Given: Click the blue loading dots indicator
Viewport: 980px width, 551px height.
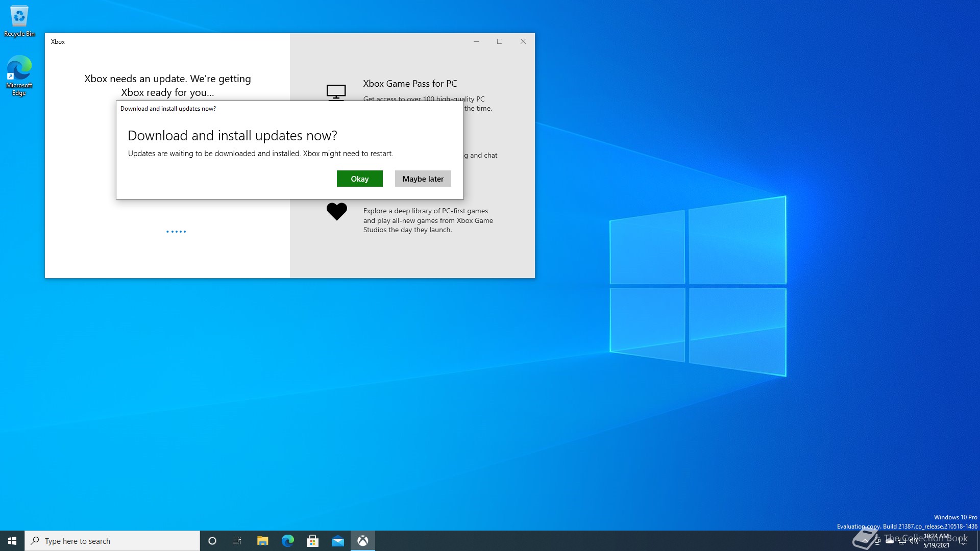Looking at the screenshot, I should tap(176, 232).
